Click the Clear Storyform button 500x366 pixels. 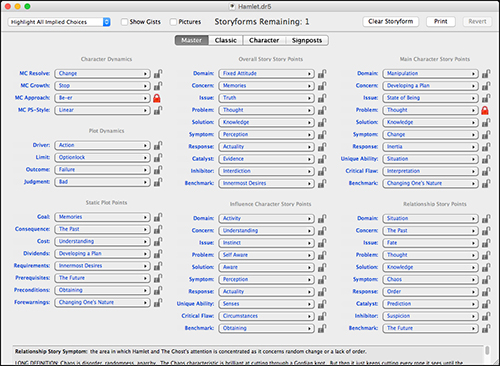(x=390, y=22)
